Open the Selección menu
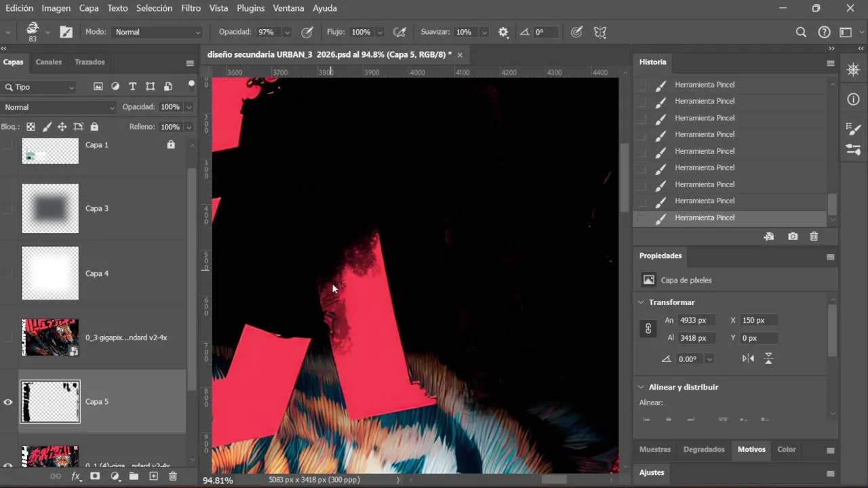The image size is (868, 488). tap(154, 8)
